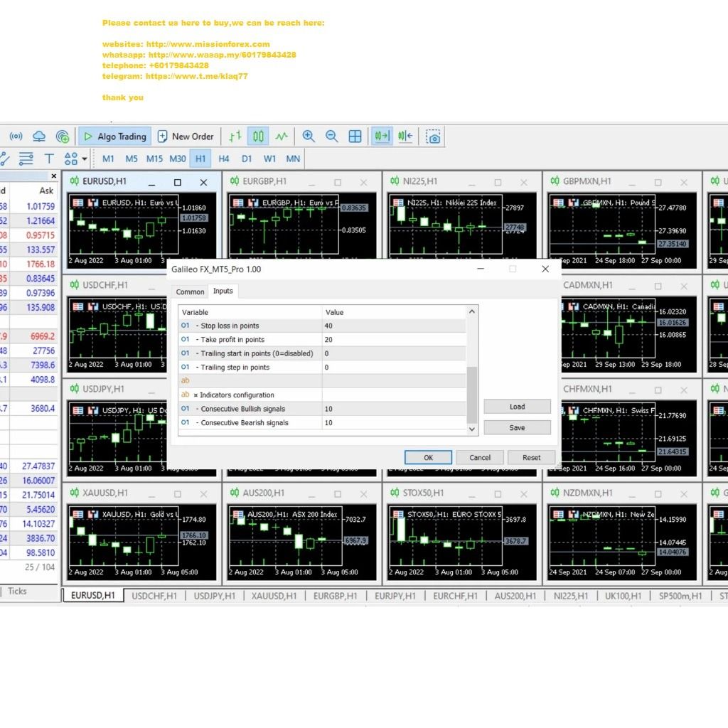Cancel the Galileo FX inputs dialog
This screenshot has width=728, height=728.
(480, 457)
